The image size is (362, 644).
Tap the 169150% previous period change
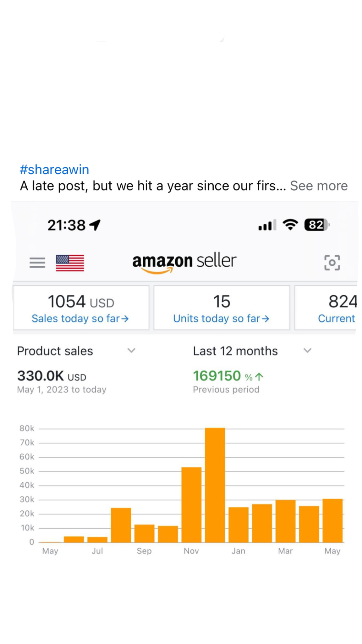[228, 376]
